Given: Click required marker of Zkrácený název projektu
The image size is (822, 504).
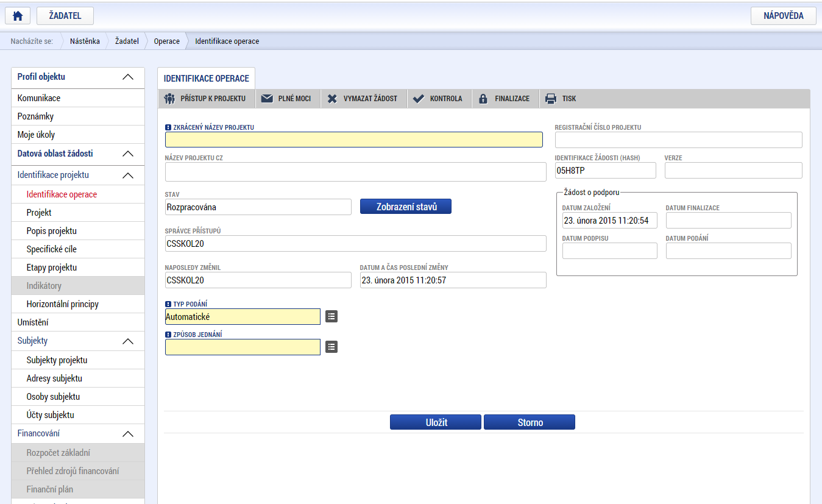Looking at the screenshot, I should (x=168, y=127).
